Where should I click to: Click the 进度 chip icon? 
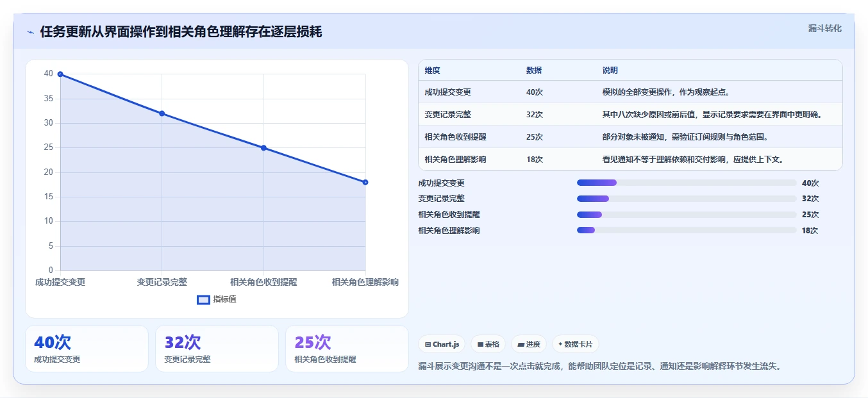point(521,344)
